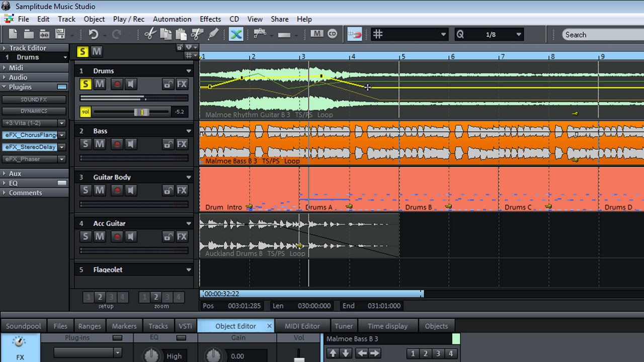Solo the Bass track
The height and width of the screenshot is (362, 644).
[x=86, y=144]
